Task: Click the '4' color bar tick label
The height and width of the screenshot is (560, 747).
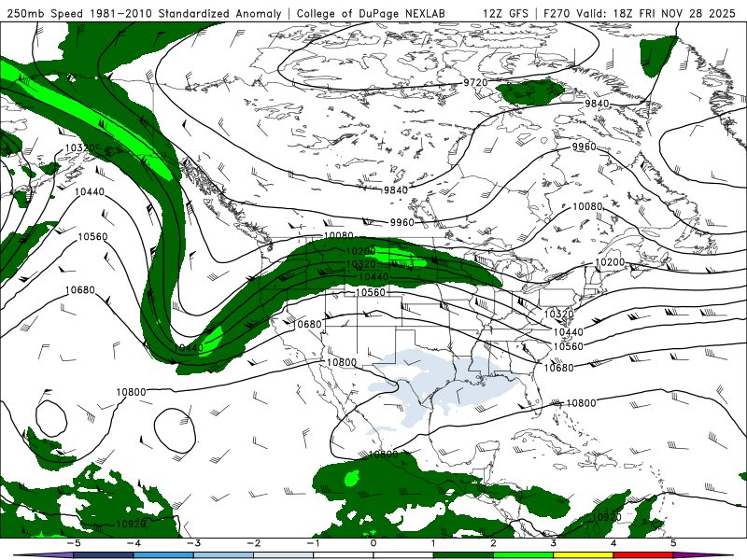Action: [x=613, y=543]
